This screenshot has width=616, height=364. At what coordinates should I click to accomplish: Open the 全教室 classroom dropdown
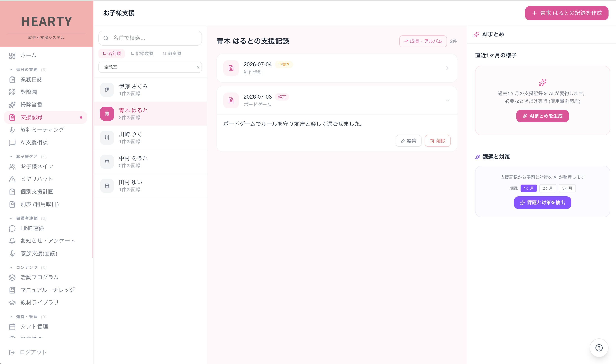click(x=150, y=67)
